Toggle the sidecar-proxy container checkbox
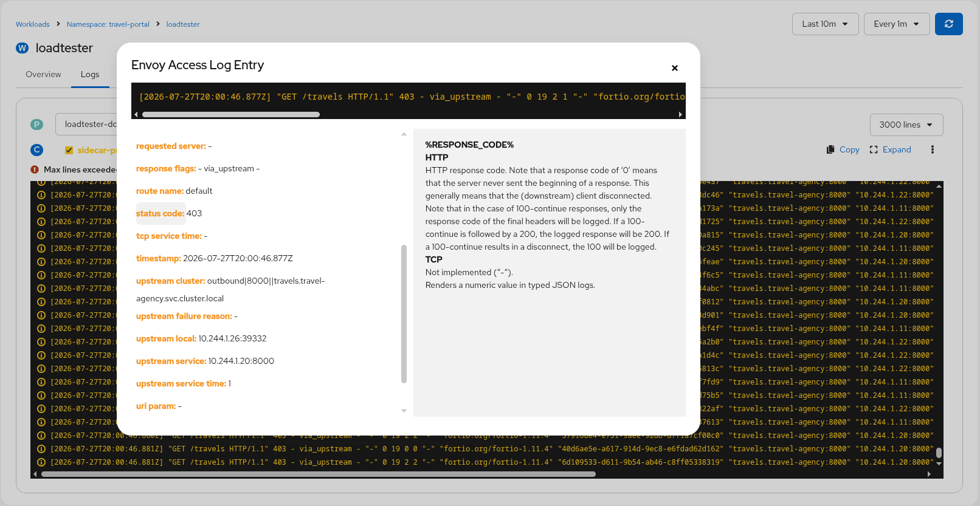980x506 pixels. coord(69,150)
